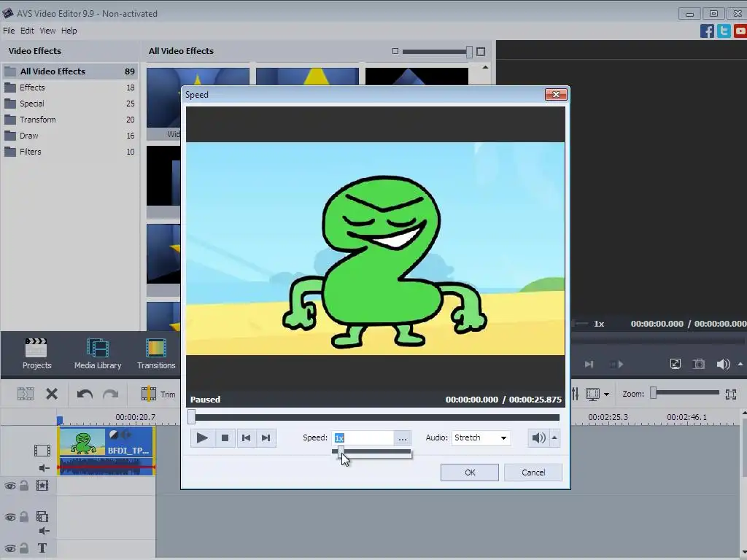Adjust the effects thumbnail size slider

[x=469, y=52]
